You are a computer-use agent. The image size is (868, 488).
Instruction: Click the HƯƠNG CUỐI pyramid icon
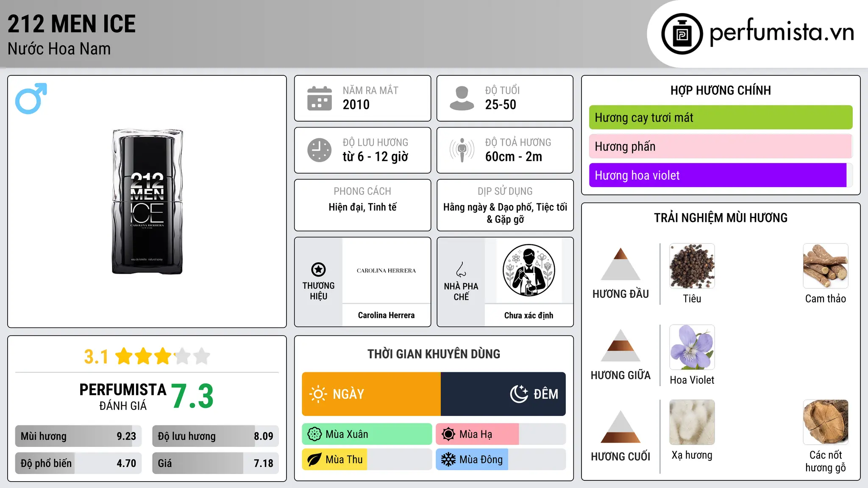click(x=620, y=427)
